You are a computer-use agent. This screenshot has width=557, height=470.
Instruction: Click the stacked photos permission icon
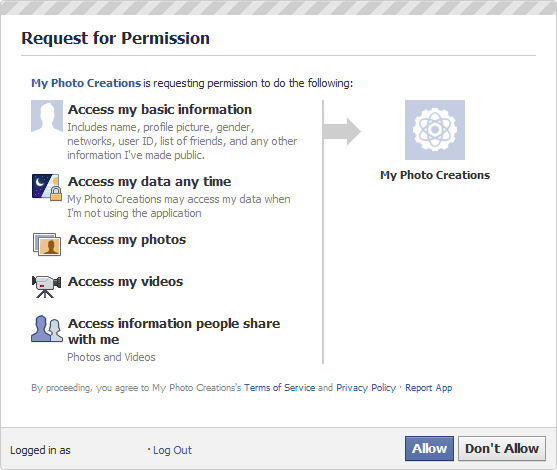click(x=47, y=244)
